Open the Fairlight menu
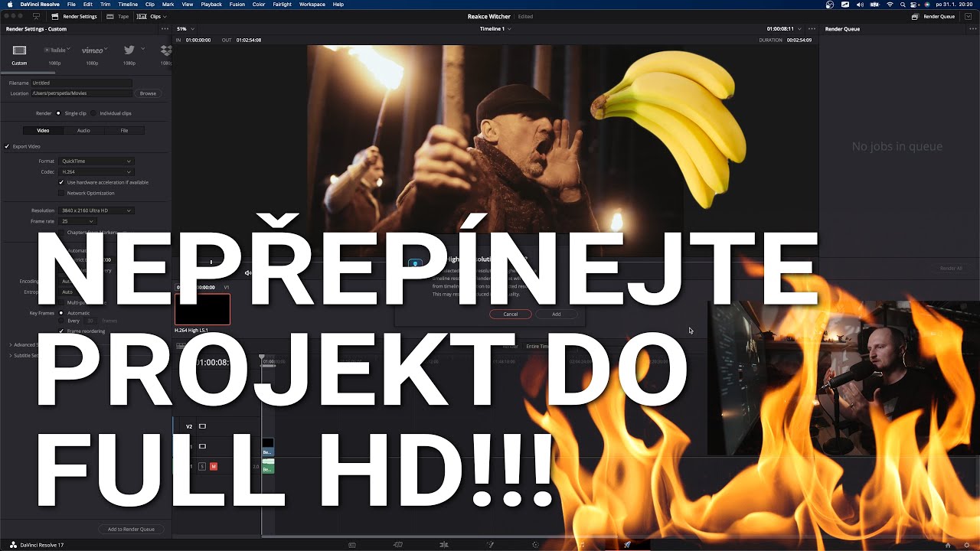Screen dimensions: 980x551 tap(282, 5)
